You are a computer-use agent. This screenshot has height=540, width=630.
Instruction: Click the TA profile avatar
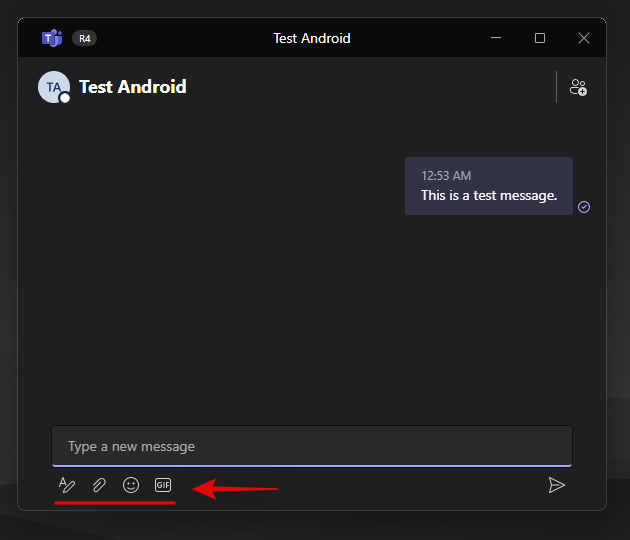click(53, 87)
